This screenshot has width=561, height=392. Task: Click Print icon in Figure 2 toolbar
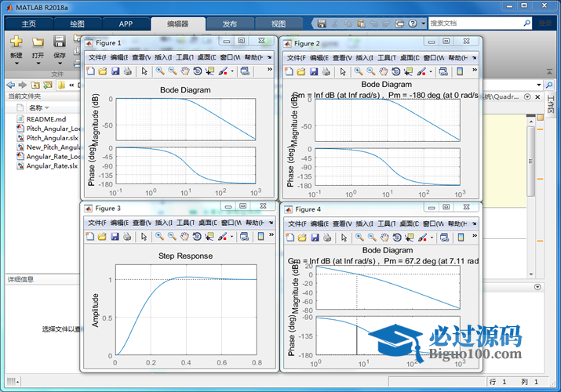[326, 71]
